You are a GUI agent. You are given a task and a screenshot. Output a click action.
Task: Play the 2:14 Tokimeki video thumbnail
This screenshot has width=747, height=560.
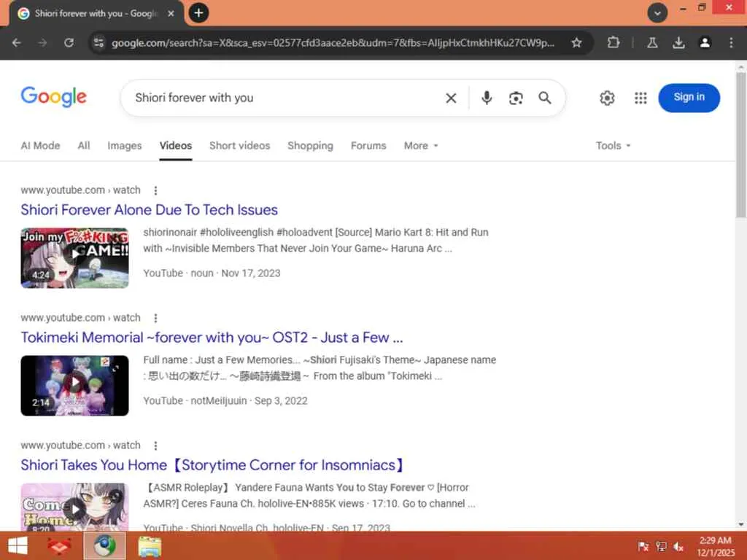click(x=75, y=385)
